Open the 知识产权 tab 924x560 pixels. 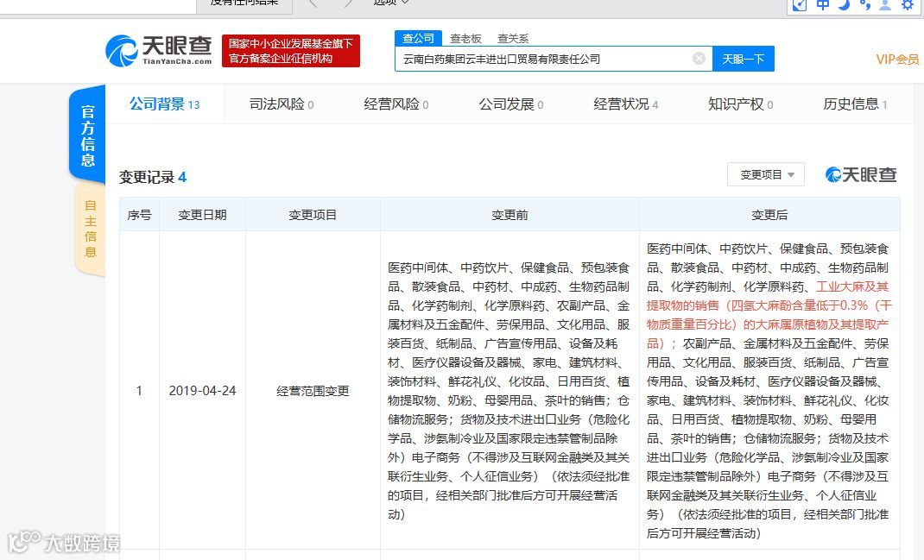coord(741,104)
